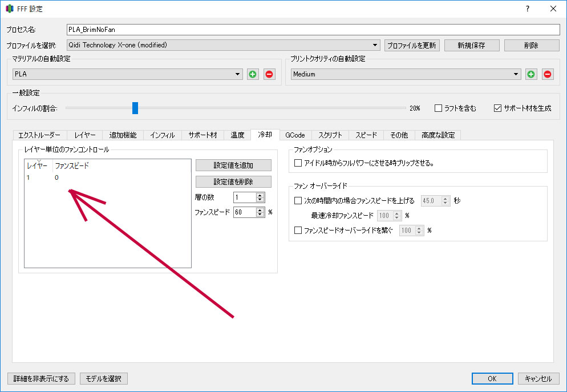Increase 層の数 with the up arrow
Image resolution: width=567 pixels, height=392 pixels.
pos(260,195)
